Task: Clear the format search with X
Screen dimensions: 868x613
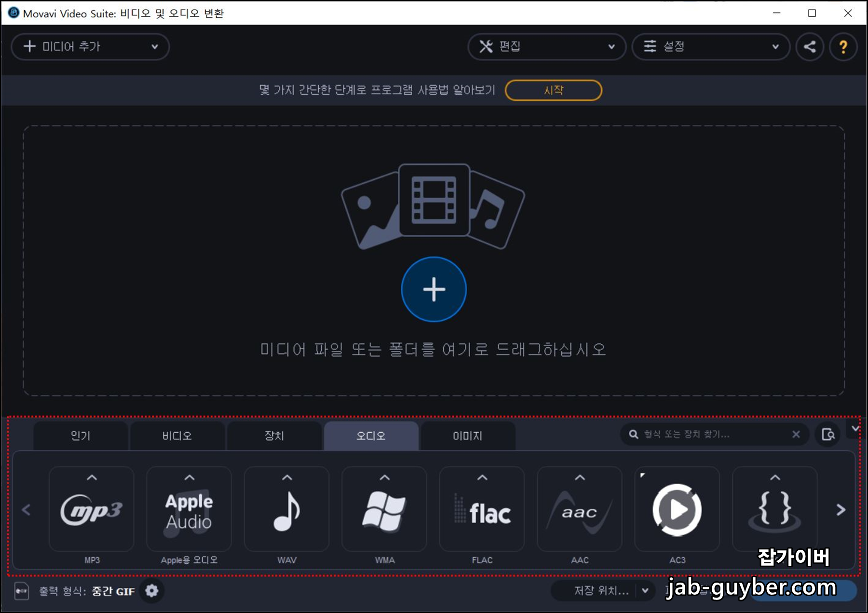Action: tap(796, 435)
